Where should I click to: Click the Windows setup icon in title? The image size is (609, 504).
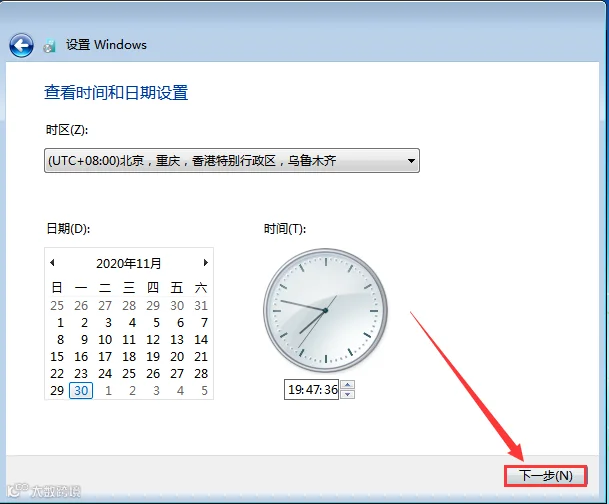[x=49, y=45]
